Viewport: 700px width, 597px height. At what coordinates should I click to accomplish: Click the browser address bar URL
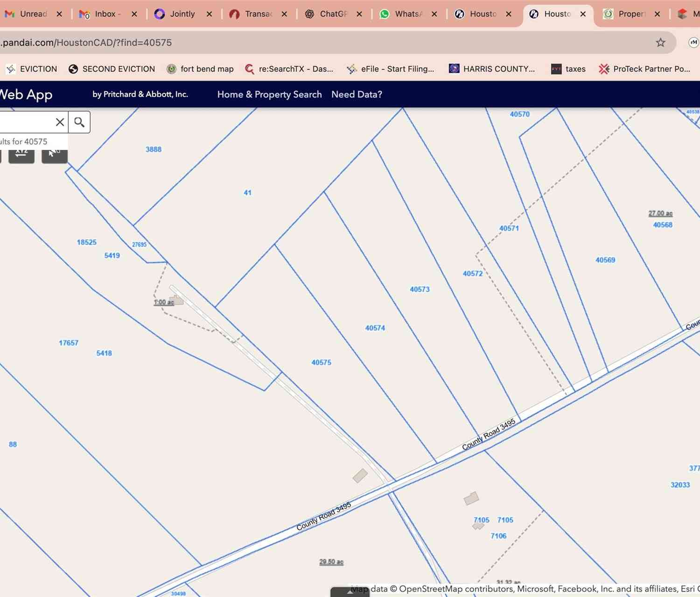(x=86, y=43)
